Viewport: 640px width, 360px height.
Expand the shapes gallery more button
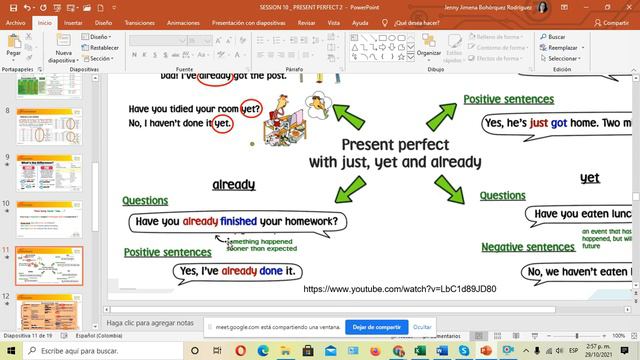pyautogui.click(x=411, y=58)
